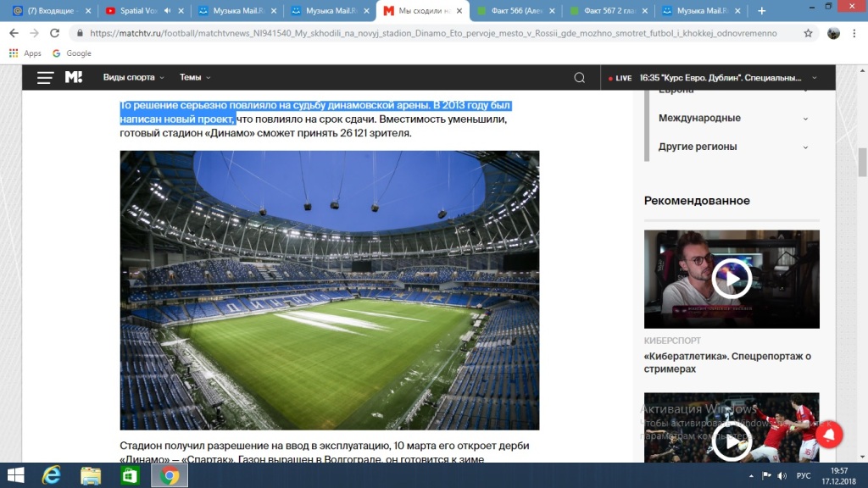This screenshot has height=488, width=868.
Task: Mute the Spatial Vox tab via its speaker icon
Action: [167, 10]
